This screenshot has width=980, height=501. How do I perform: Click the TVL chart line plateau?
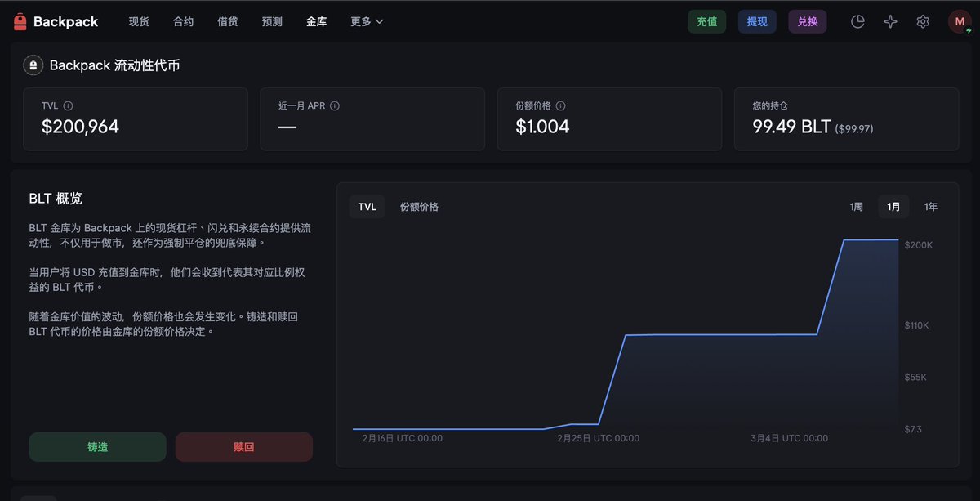pyautogui.click(x=719, y=334)
